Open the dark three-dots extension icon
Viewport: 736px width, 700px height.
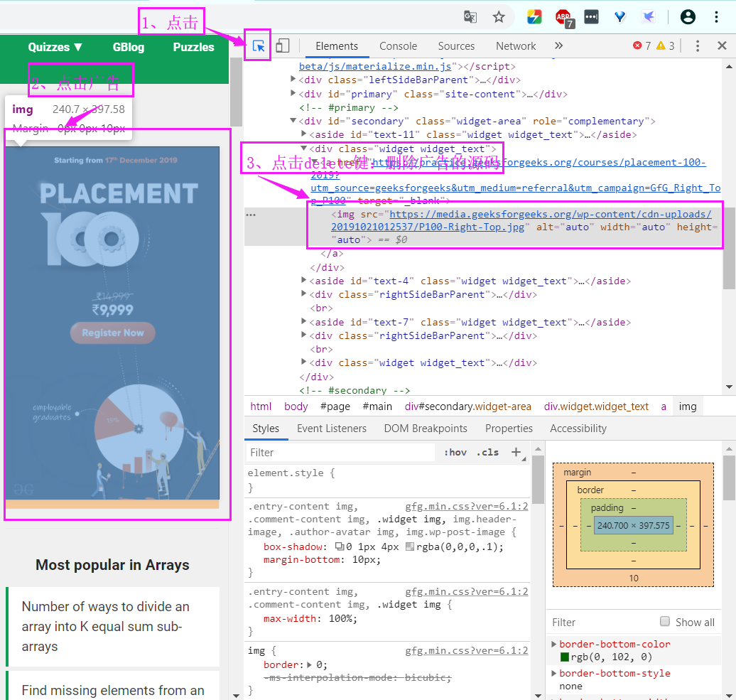point(591,17)
